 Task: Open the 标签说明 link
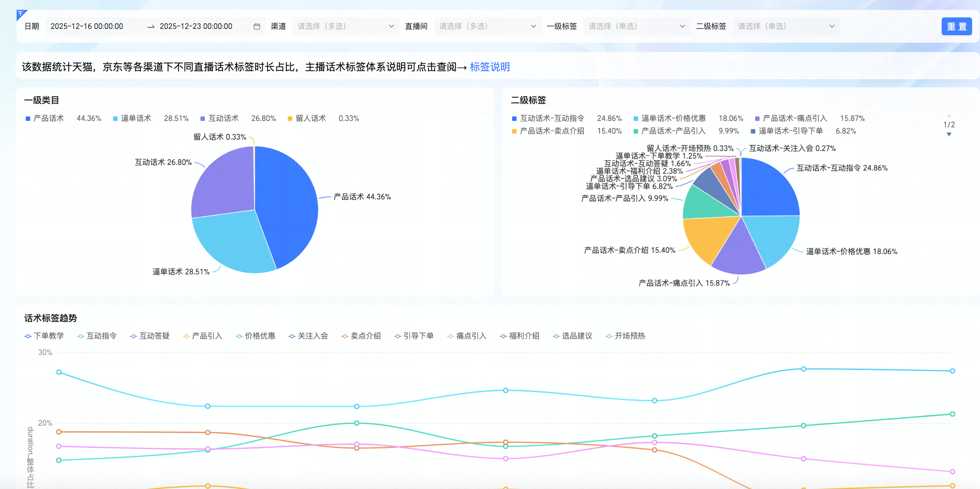pyautogui.click(x=490, y=67)
